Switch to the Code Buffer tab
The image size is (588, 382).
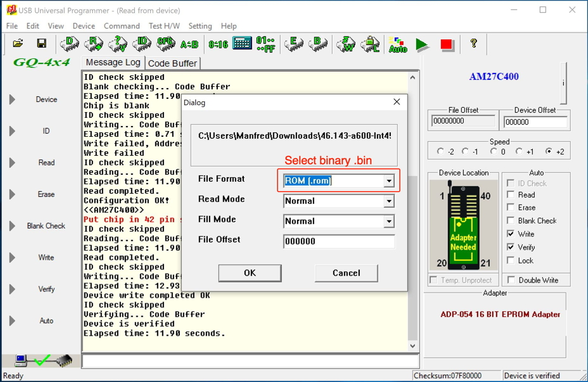click(173, 63)
